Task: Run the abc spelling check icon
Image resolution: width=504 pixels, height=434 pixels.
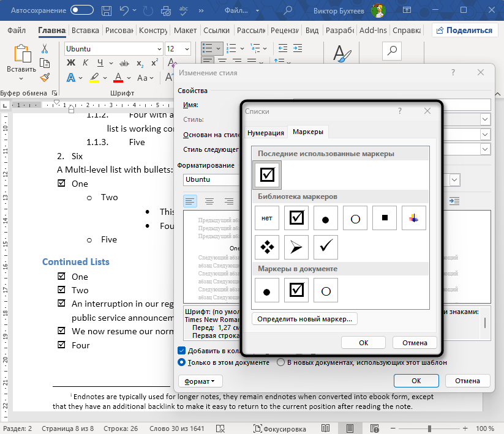Action: point(184,10)
